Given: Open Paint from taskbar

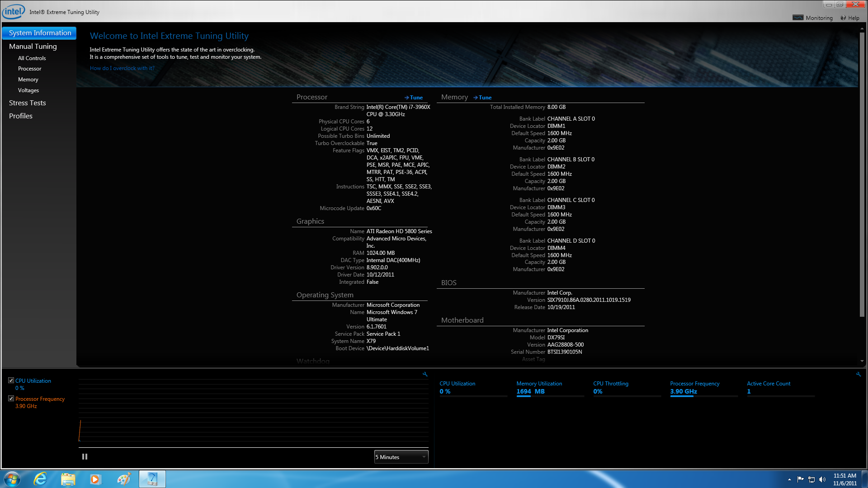Looking at the screenshot, I should click(x=123, y=479).
